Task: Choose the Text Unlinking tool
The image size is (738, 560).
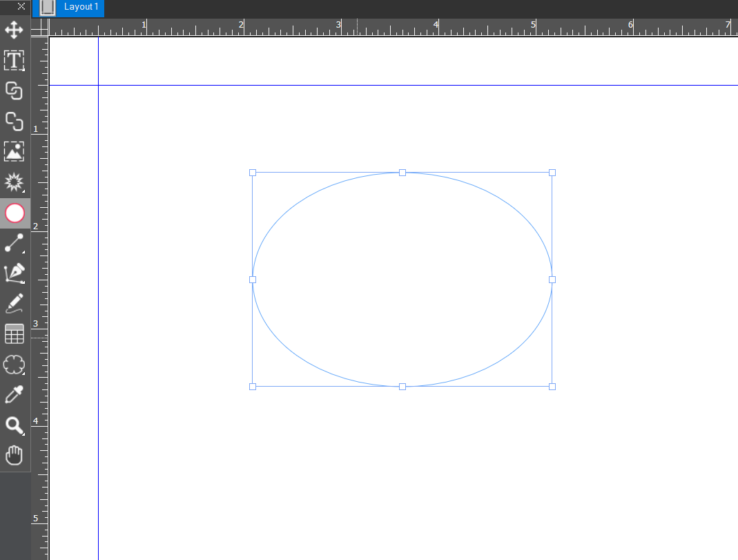Action: click(x=14, y=122)
